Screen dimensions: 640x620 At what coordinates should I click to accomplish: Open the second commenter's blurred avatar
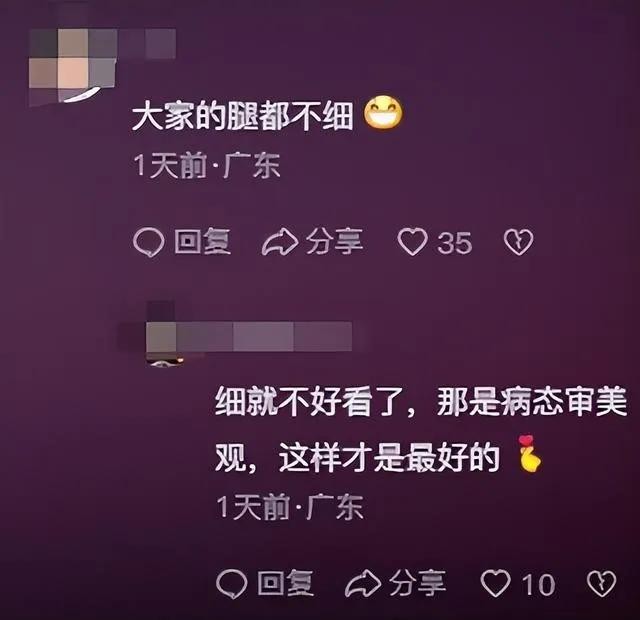click(161, 335)
